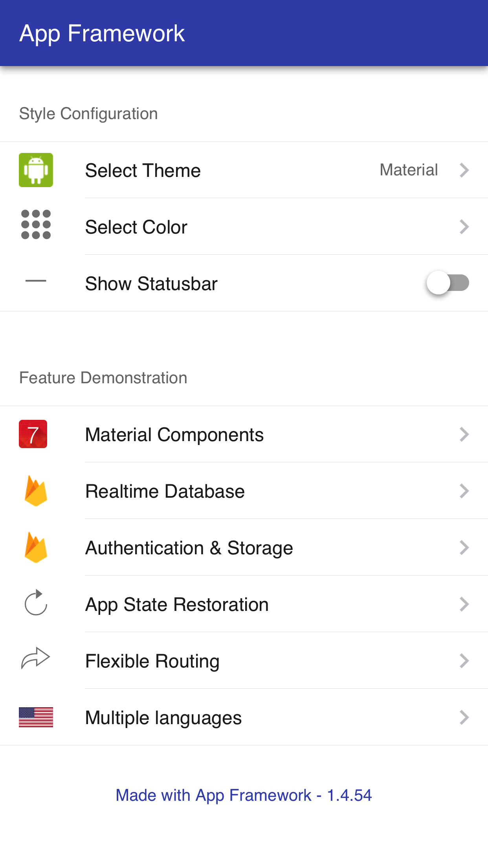Click the circular restore arrow icon
The image size is (488, 868).
(36, 603)
